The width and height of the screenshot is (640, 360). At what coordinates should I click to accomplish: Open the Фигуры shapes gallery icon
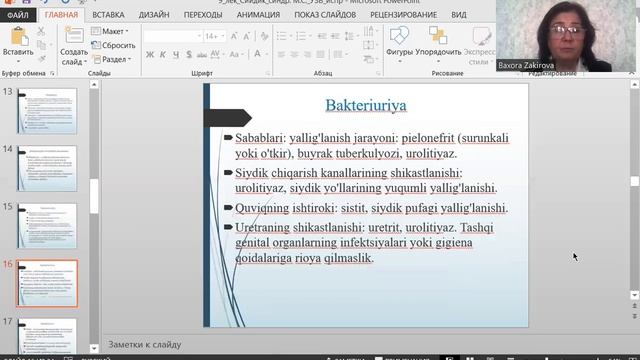pyautogui.click(x=399, y=36)
